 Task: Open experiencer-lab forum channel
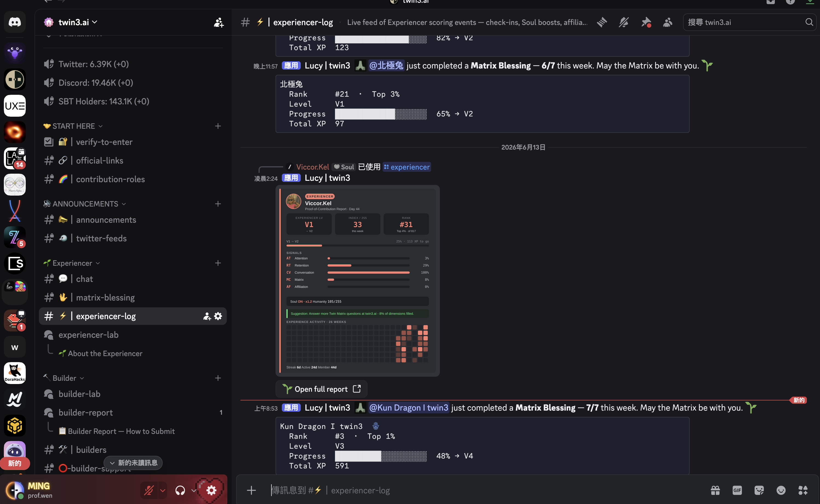133,335
